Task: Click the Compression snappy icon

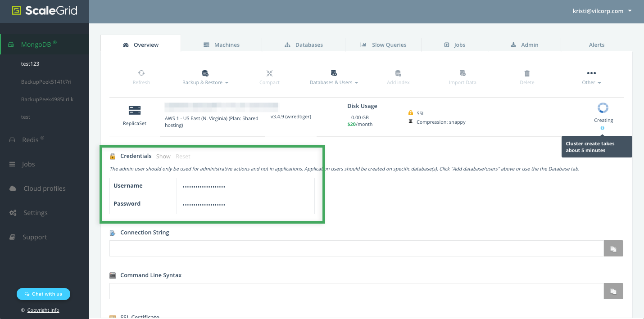Action: [411, 121]
